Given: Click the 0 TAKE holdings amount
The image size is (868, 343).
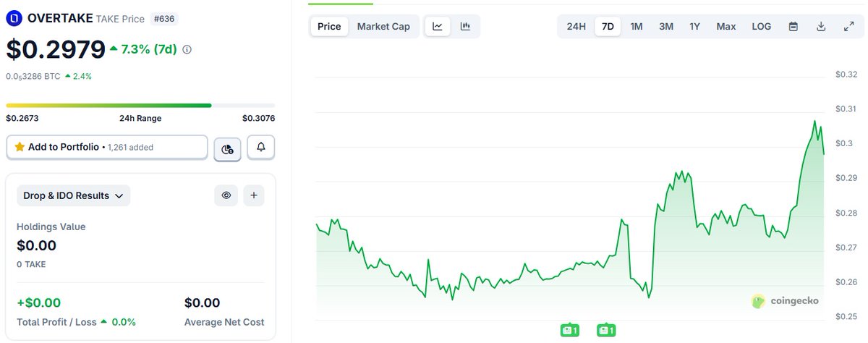Looking at the screenshot, I should point(31,264).
